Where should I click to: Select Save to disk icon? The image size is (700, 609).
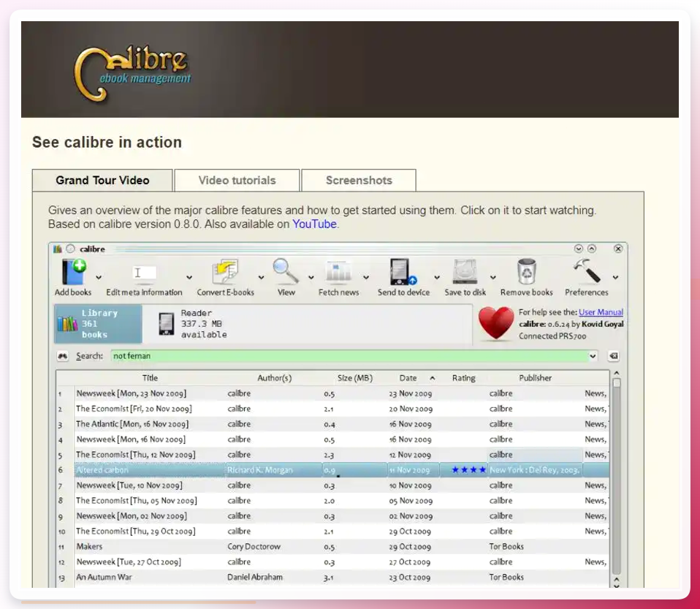tap(465, 272)
